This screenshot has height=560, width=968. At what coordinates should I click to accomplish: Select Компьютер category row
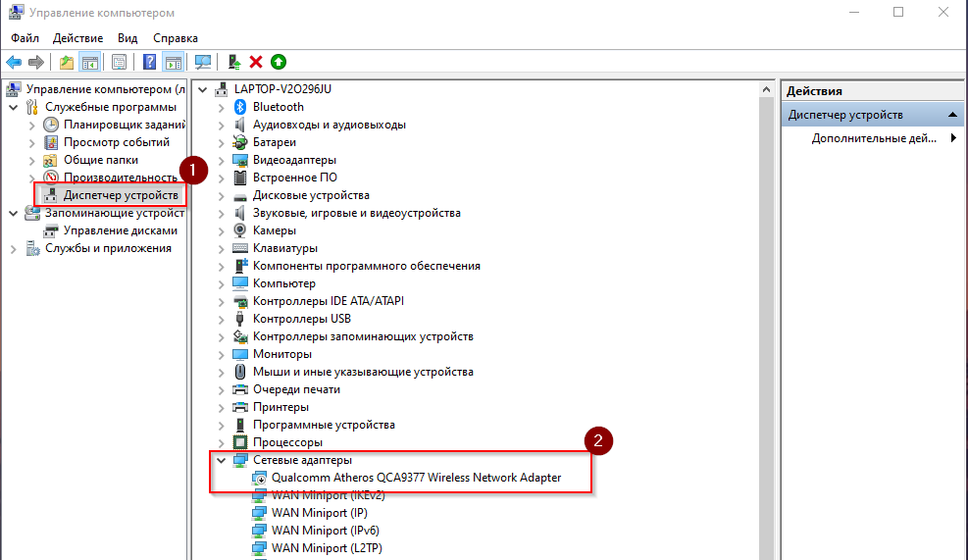click(x=284, y=283)
